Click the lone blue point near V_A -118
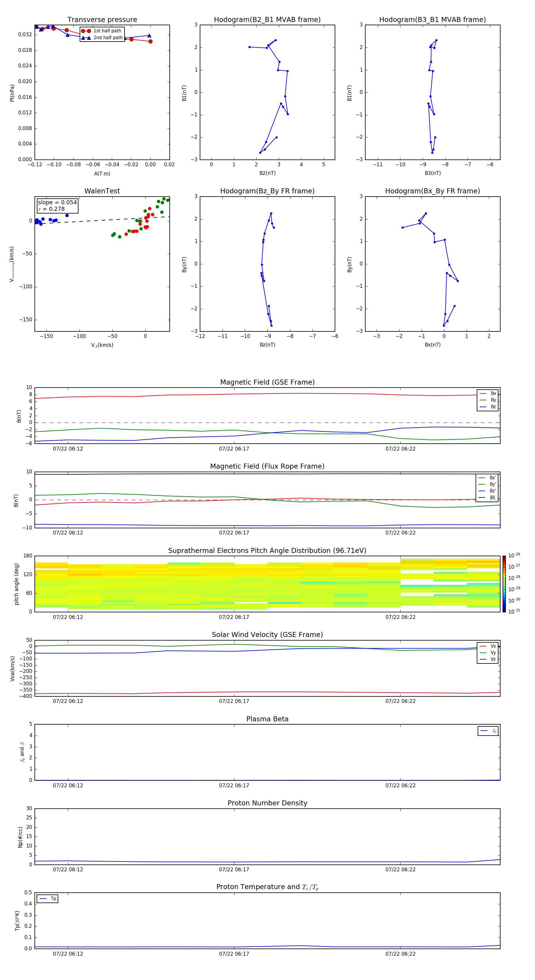This screenshot has width=535, height=980. point(67,216)
